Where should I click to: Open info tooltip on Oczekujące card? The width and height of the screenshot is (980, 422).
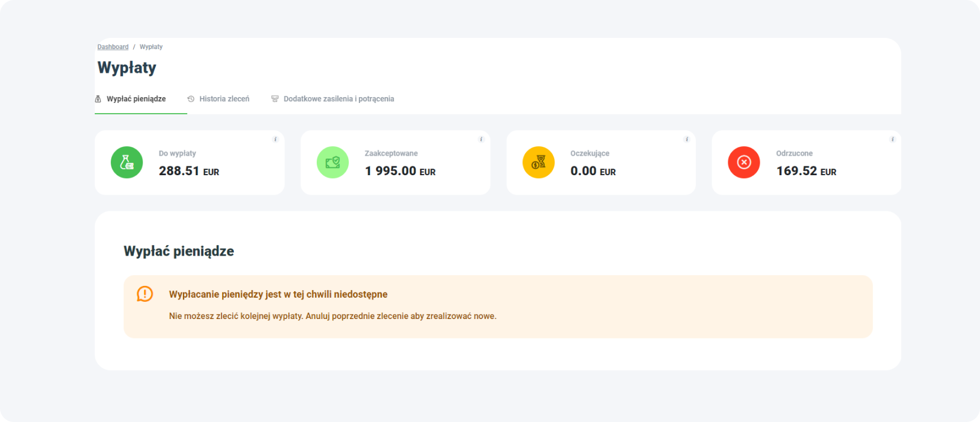coord(687,140)
